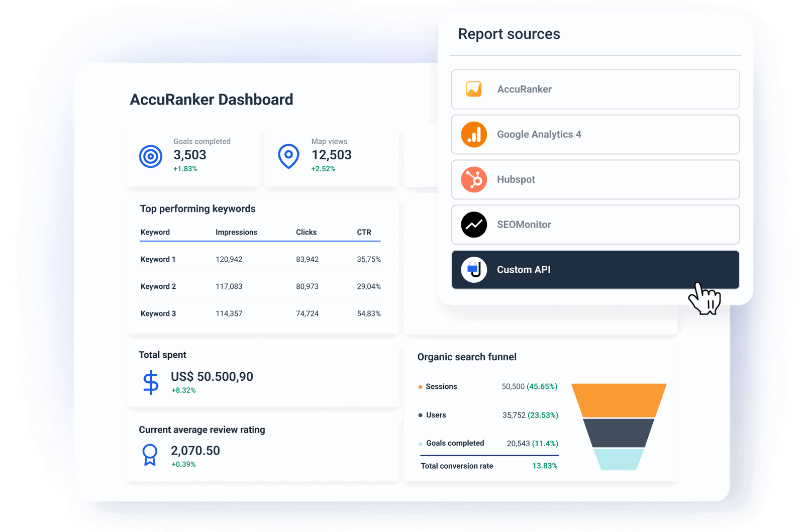Screen dimensions: 804x532
Task: Click the orange Hubspot sprocket icon
Action: 474,179
